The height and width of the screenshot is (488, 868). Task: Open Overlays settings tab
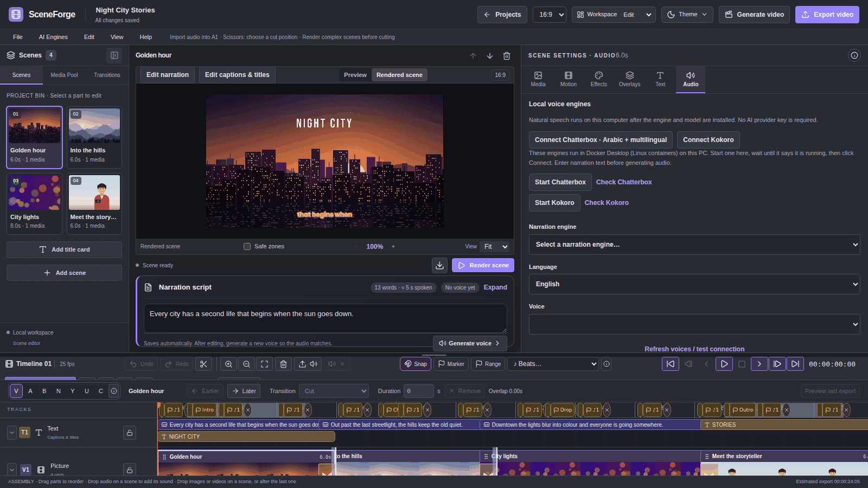click(629, 79)
